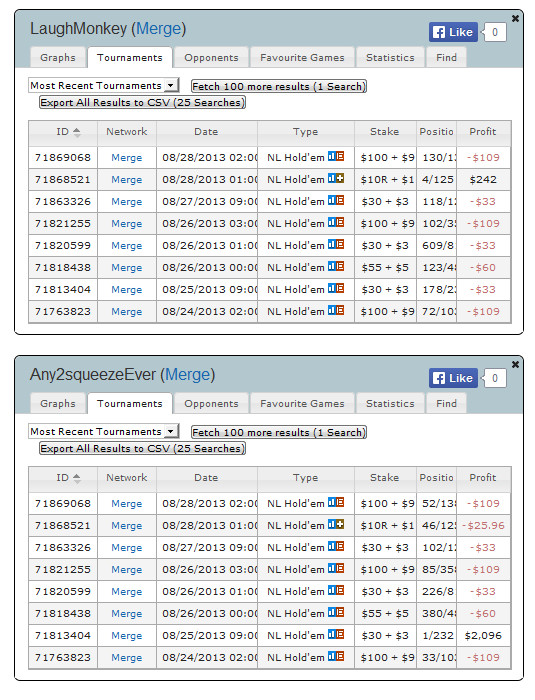Switch to Any2squeezeEver Opponents tab
Screen dimensions: 535x700
[211, 404]
